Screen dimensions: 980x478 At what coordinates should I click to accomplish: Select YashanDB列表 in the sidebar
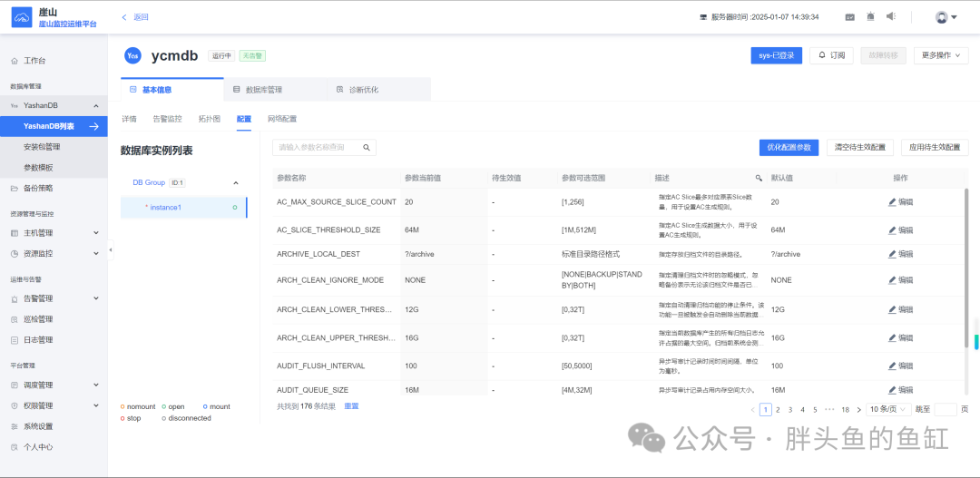coord(54,126)
